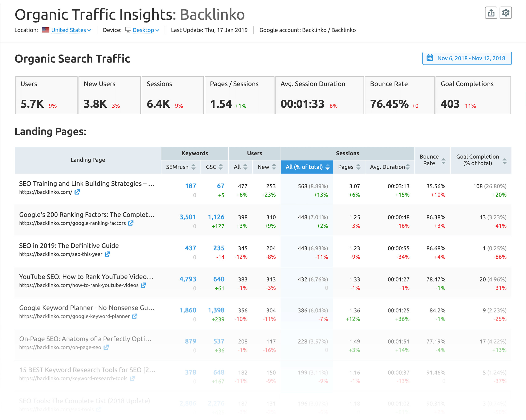Click the export/share icon at top right
The height and width of the screenshot is (420, 526).
coord(491,13)
